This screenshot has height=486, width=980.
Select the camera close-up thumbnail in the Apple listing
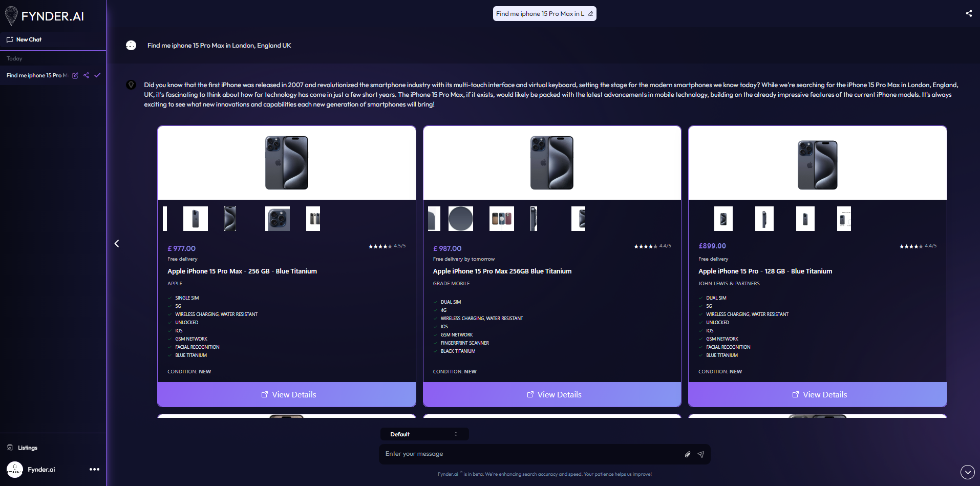pos(278,219)
